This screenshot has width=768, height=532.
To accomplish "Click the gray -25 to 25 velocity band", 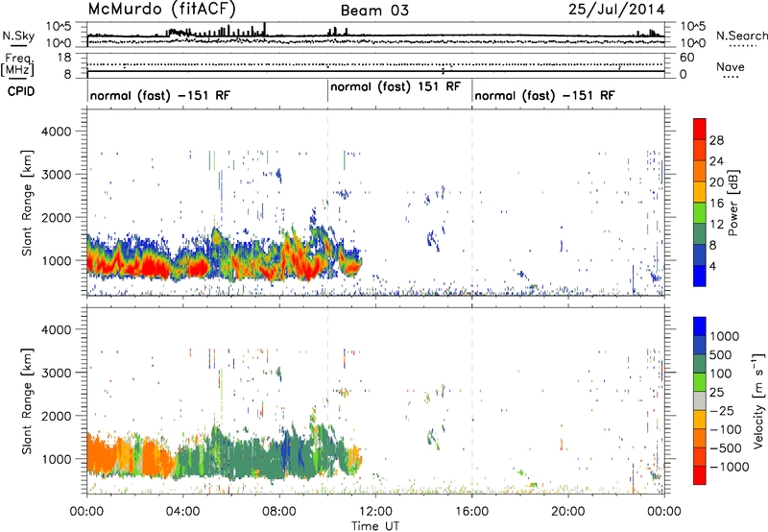I will (700, 400).
